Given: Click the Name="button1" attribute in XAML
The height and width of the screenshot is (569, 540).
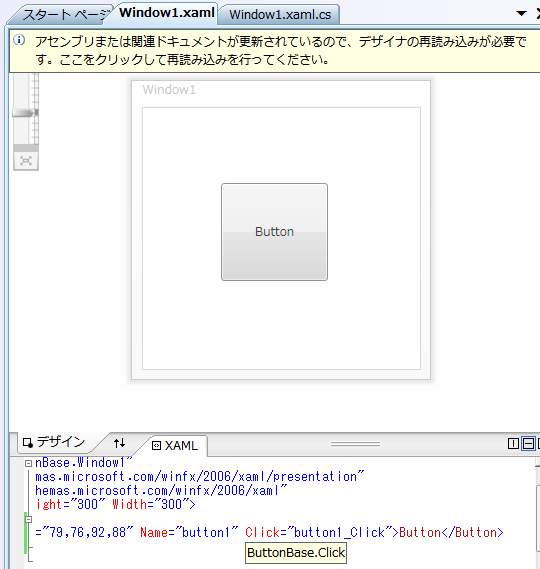Looking at the screenshot, I should coord(189,532).
